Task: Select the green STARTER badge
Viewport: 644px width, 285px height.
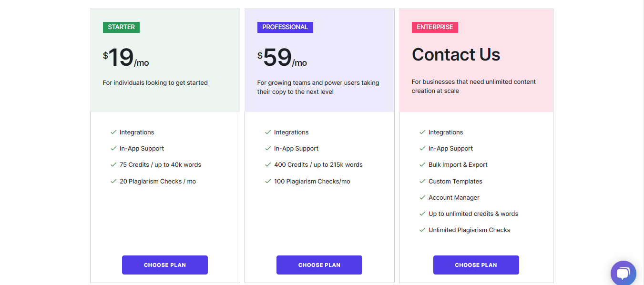Action: 121,27
